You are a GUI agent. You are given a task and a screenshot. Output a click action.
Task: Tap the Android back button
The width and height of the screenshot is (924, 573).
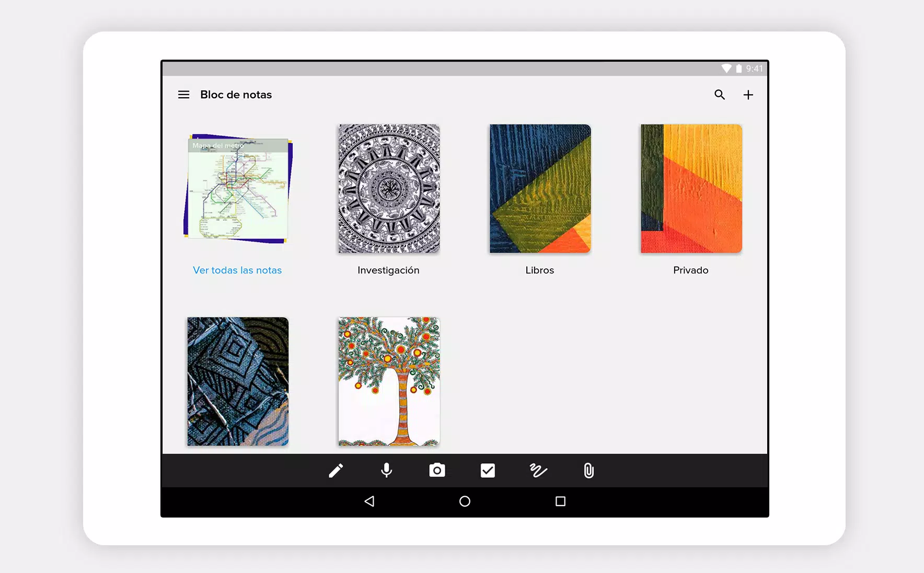(369, 501)
